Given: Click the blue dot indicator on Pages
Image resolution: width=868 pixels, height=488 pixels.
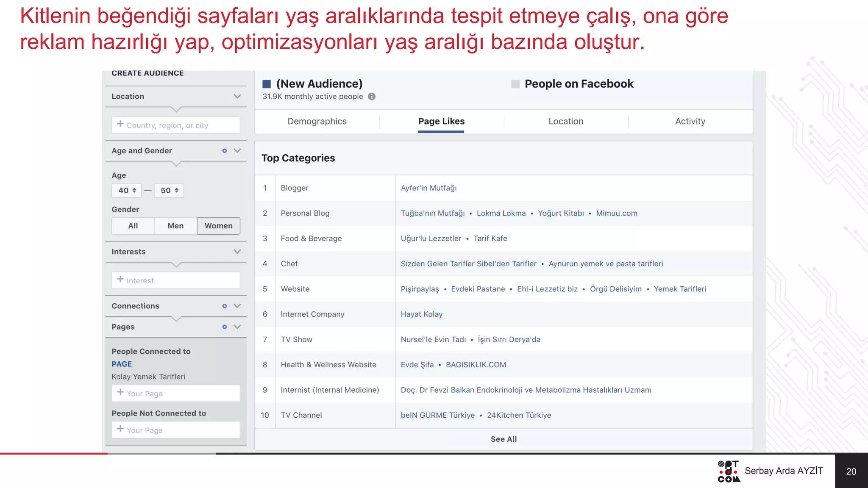Looking at the screenshot, I should click(225, 327).
